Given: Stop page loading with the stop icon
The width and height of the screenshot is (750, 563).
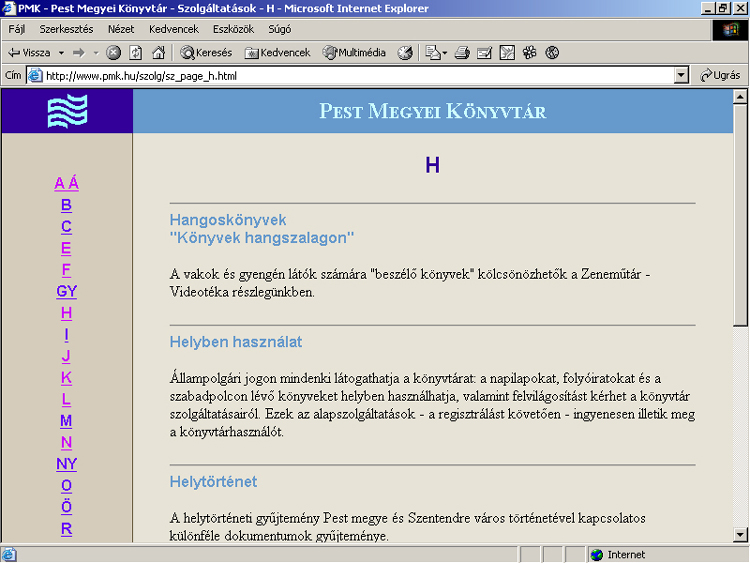Looking at the screenshot, I should tap(113, 53).
